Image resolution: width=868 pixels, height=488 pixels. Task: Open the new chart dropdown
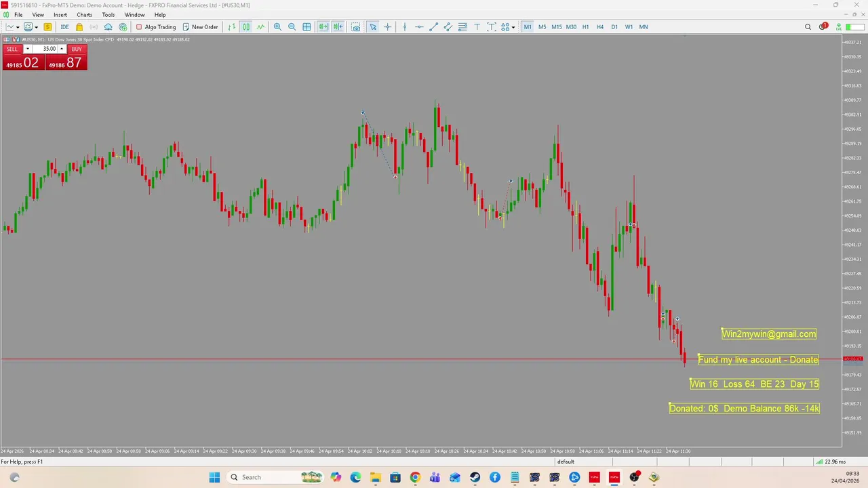click(x=18, y=27)
